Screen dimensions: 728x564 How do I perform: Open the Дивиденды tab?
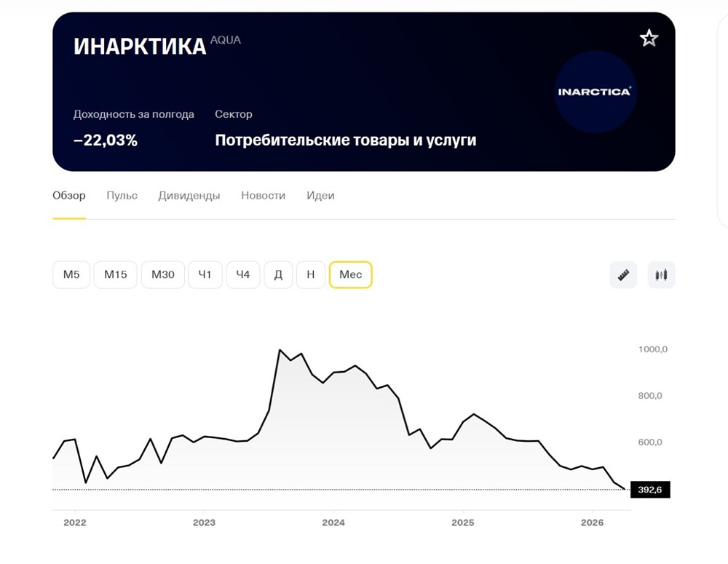tap(189, 195)
